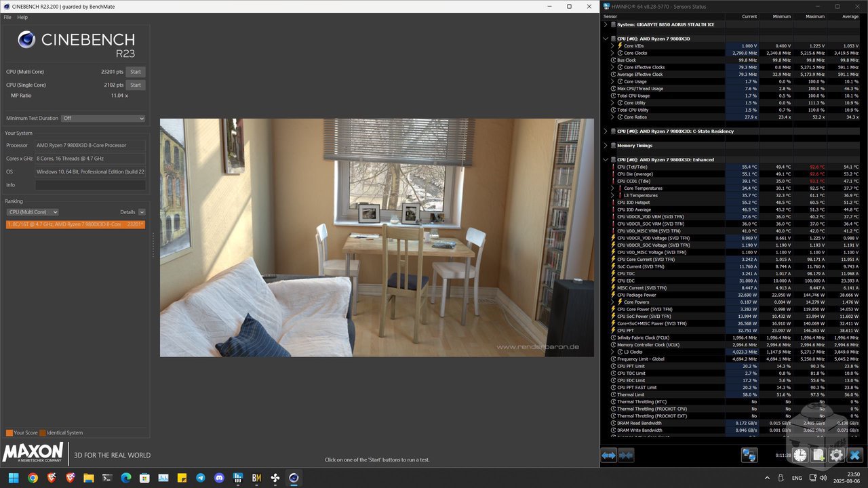Screen dimensions: 868x488
Task: Expand the Core Powers row
Action: click(x=612, y=302)
